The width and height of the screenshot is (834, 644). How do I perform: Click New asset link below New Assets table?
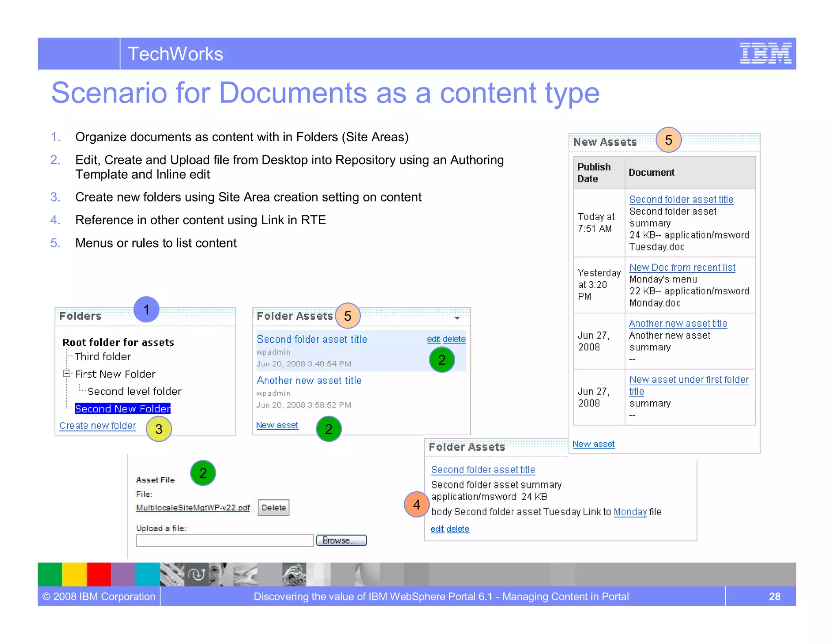tap(594, 444)
